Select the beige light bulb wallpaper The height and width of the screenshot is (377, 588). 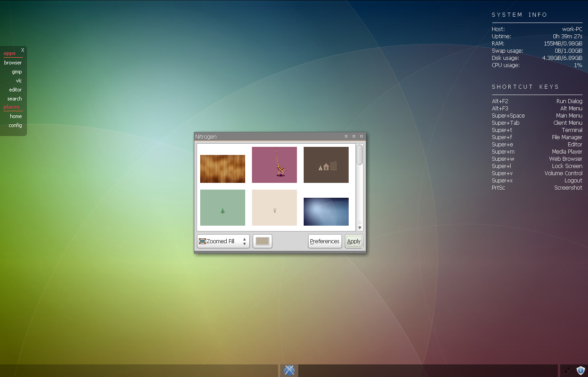(x=274, y=208)
